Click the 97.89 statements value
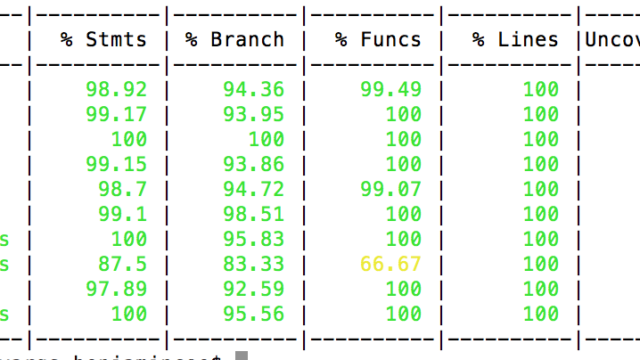This screenshot has width=640, height=360. pyautogui.click(x=116, y=289)
